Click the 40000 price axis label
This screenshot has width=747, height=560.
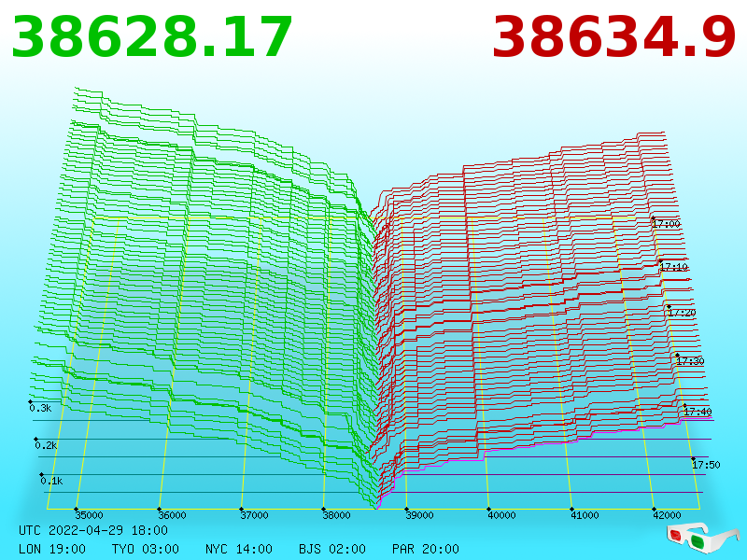(502, 515)
